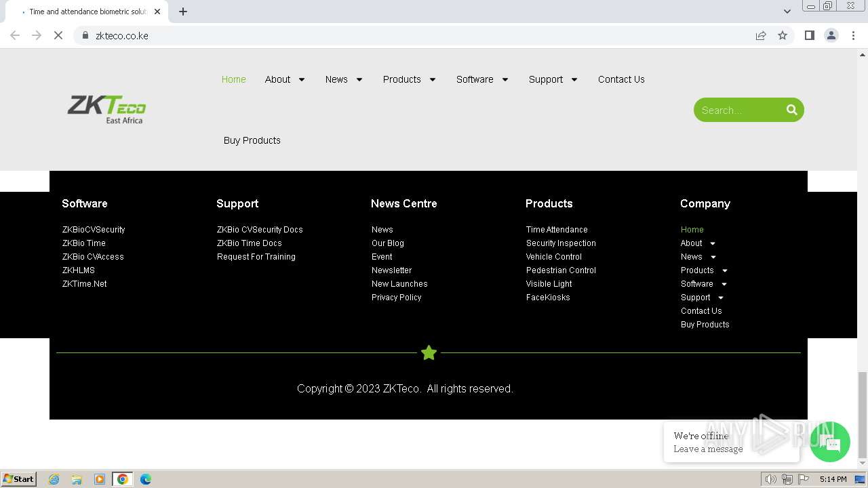868x488 pixels.
Task: Open ZKBioCVSecurity software link
Action: (x=94, y=230)
